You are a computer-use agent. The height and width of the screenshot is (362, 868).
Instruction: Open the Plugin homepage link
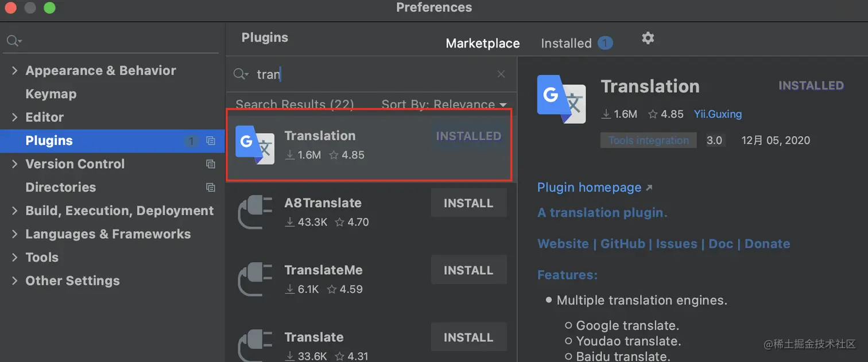589,188
